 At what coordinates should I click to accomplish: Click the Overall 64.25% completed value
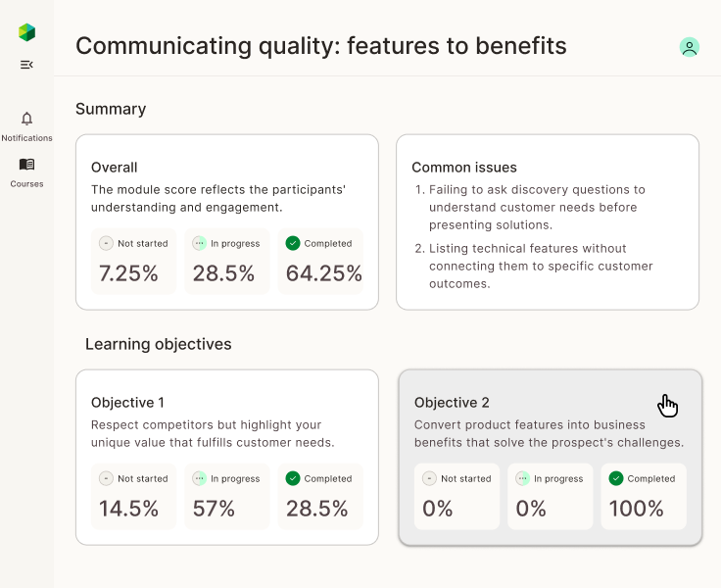[x=323, y=273]
